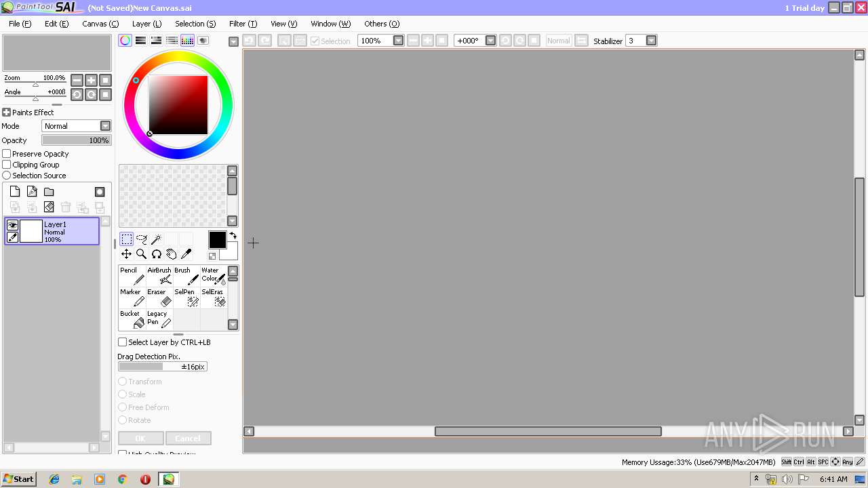Viewport: 868px width, 488px height.
Task: Open the rotation angle dropdown
Action: 490,41
